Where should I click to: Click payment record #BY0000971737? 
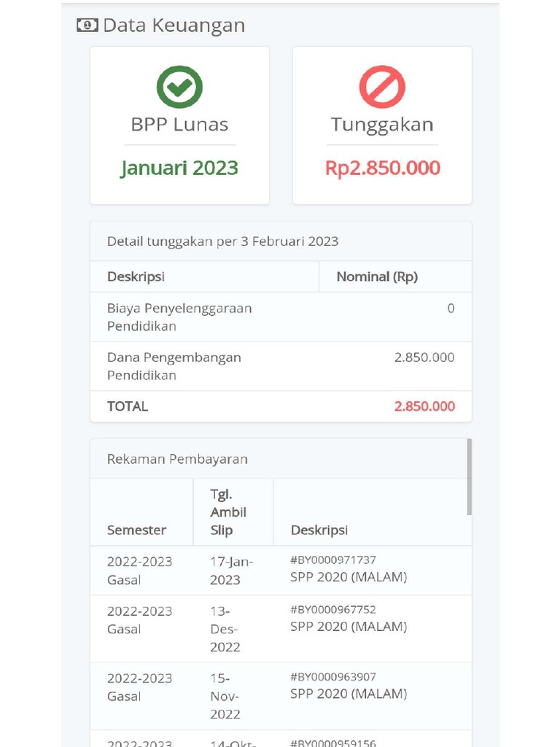(x=333, y=560)
